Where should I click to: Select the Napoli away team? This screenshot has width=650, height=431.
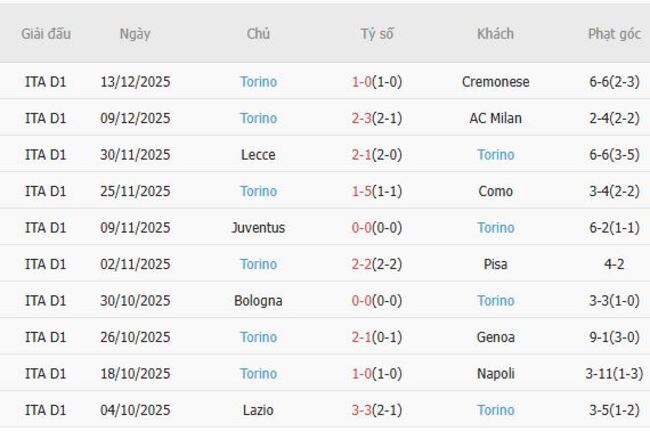pyautogui.click(x=496, y=374)
